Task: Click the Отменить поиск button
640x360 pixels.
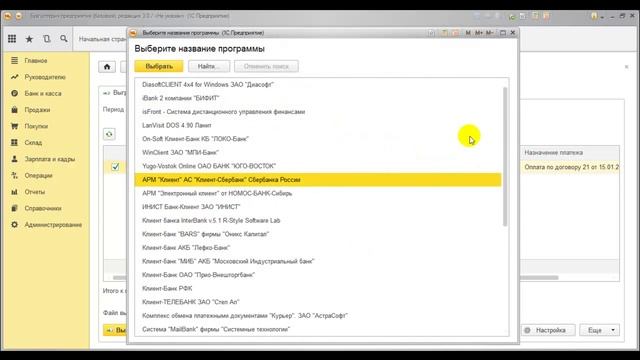Action: tap(266, 66)
